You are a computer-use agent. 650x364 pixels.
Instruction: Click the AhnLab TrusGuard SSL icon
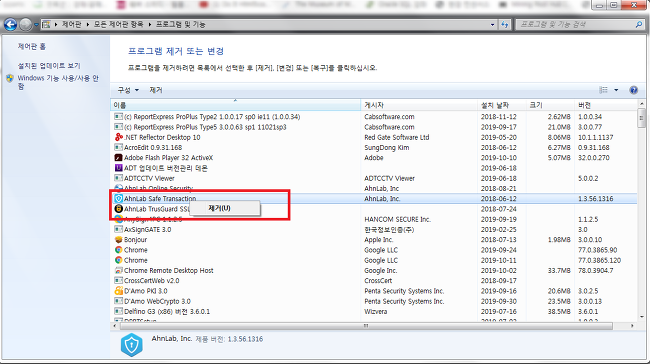[x=119, y=209]
